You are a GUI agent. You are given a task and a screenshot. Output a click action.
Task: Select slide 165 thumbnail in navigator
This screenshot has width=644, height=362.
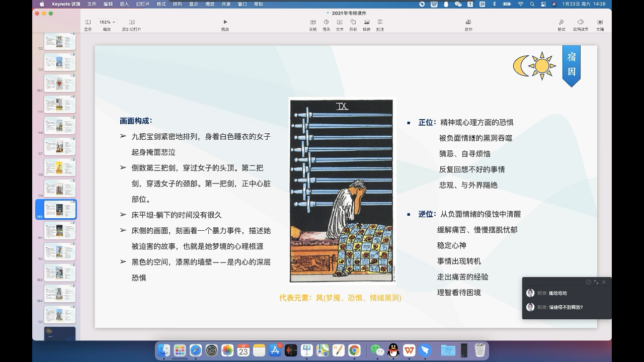pyautogui.click(x=60, y=314)
